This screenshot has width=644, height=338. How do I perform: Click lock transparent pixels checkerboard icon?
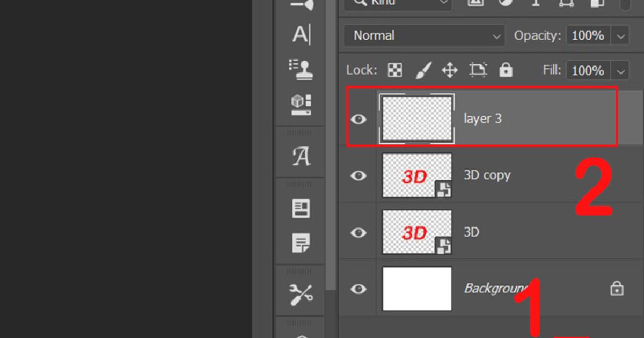(x=396, y=70)
